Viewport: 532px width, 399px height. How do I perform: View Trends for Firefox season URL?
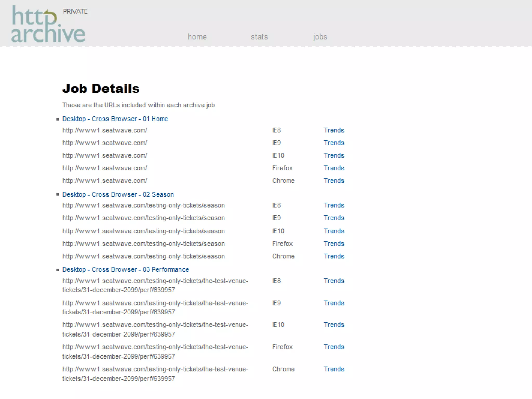click(x=334, y=244)
